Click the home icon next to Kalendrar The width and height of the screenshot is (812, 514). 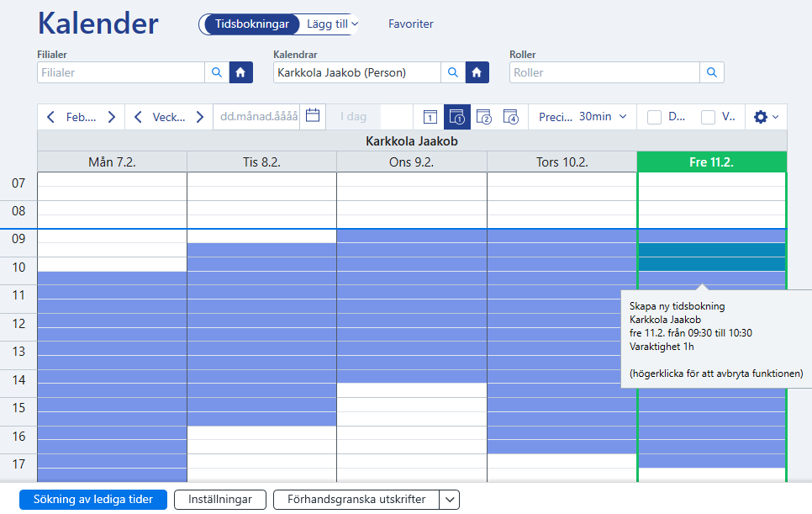tap(477, 72)
